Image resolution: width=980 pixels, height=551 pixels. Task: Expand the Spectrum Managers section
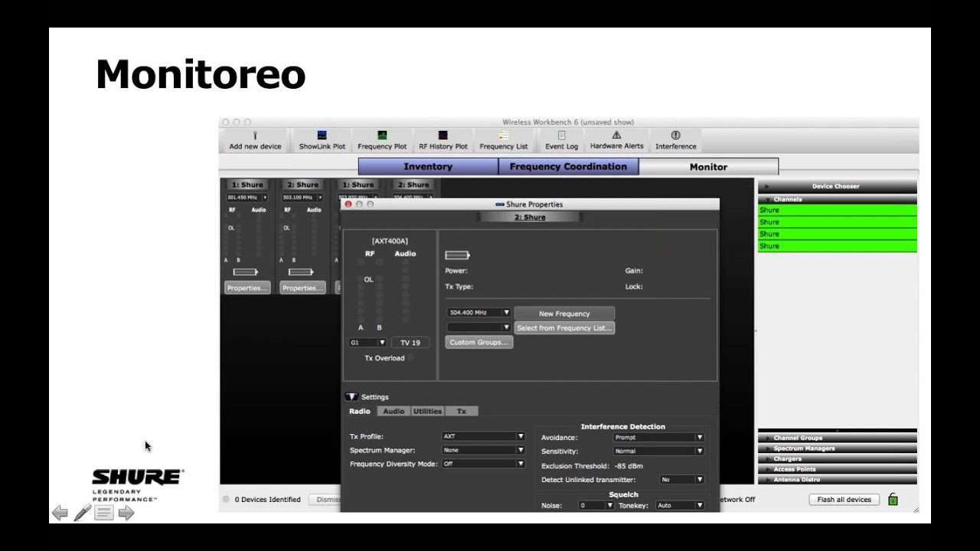(837, 448)
